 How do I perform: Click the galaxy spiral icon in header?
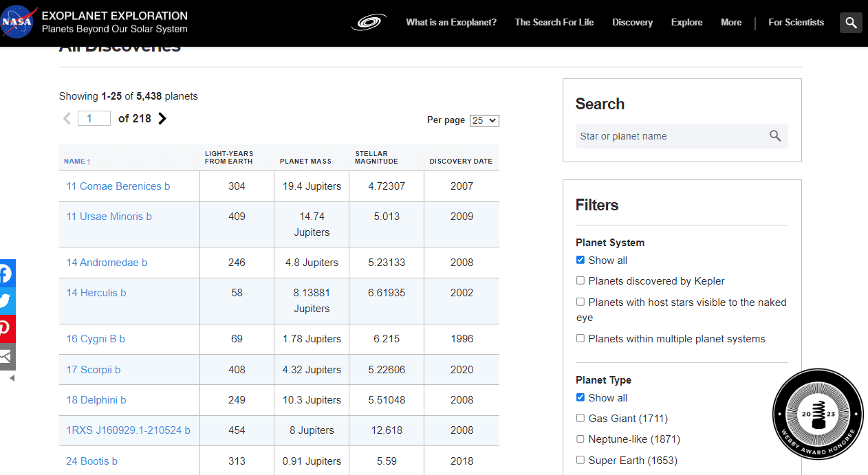coord(369,23)
